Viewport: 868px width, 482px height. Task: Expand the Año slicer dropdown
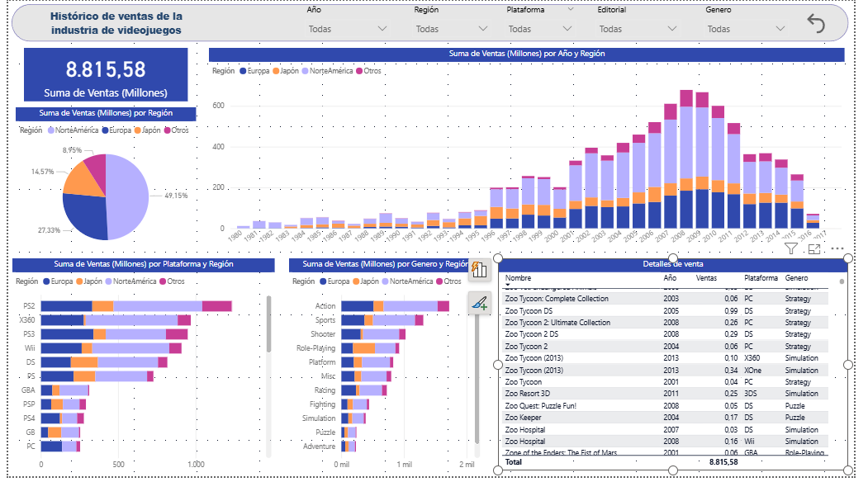click(382, 29)
